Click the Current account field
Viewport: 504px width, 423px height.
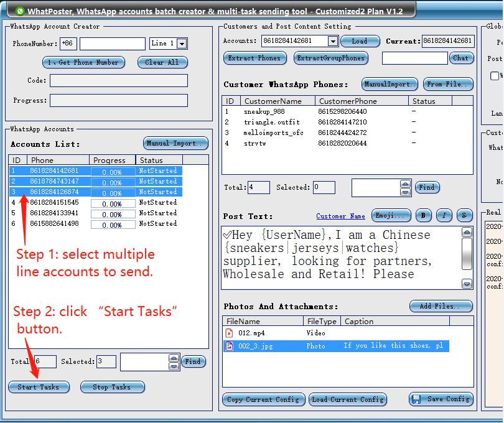pyautogui.click(x=448, y=41)
